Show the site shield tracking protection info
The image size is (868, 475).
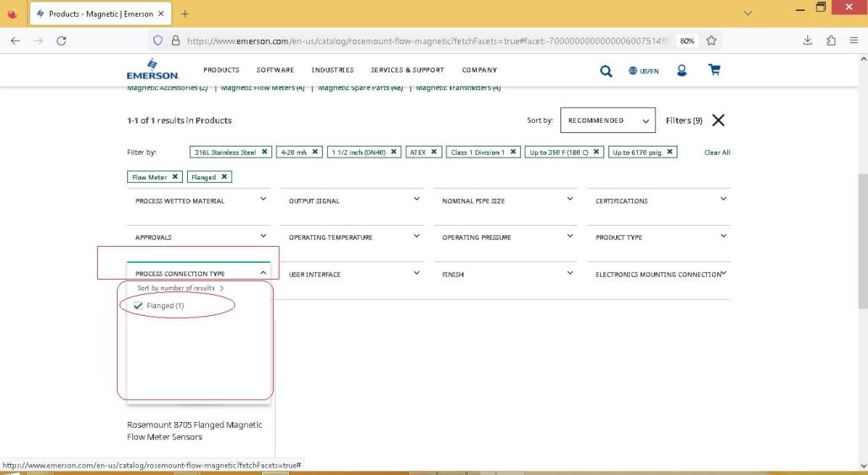click(x=158, y=40)
